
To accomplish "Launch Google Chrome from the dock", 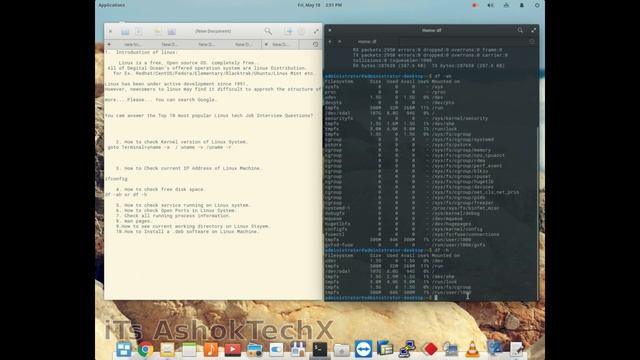I will pos(145,350).
